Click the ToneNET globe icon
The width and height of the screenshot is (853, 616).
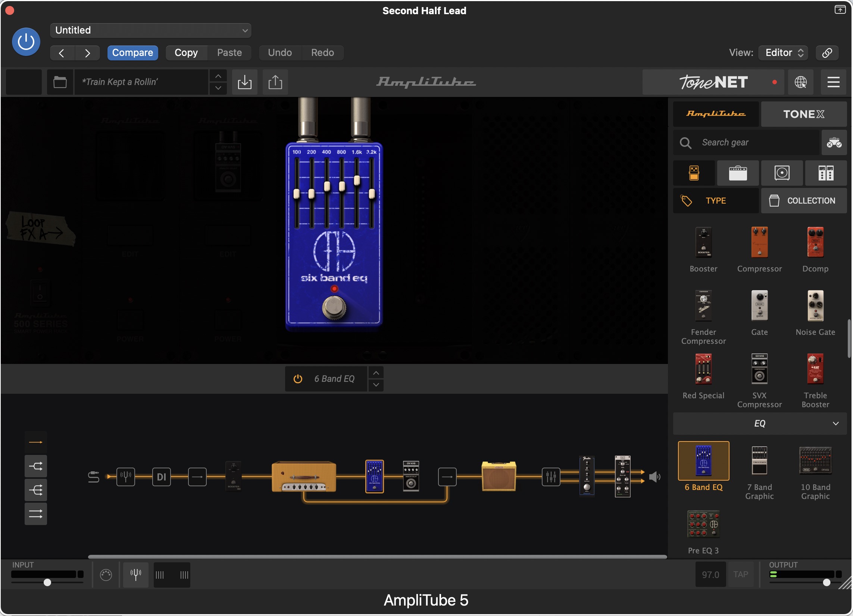[800, 82]
